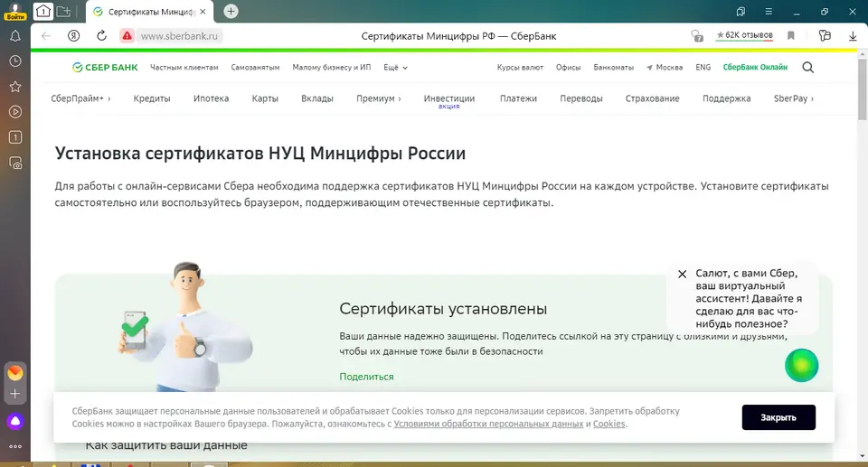
Task: Expand the СберПрайм+ menu
Action: click(80, 98)
